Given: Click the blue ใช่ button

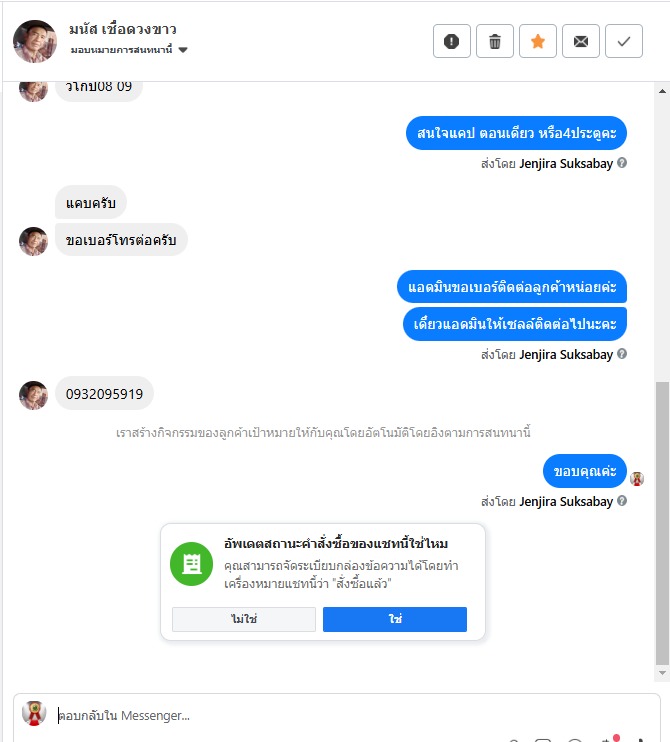Looking at the screenshot, I should point(395,619).
